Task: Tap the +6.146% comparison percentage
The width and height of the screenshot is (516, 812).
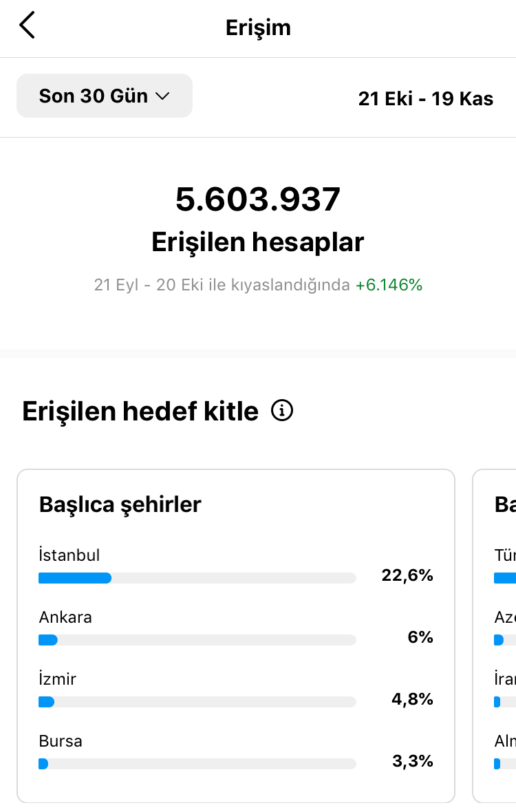Action: [389, 285]
